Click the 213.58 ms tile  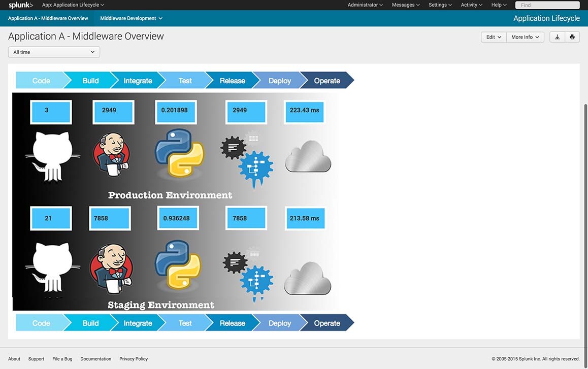tap(305, 218)
